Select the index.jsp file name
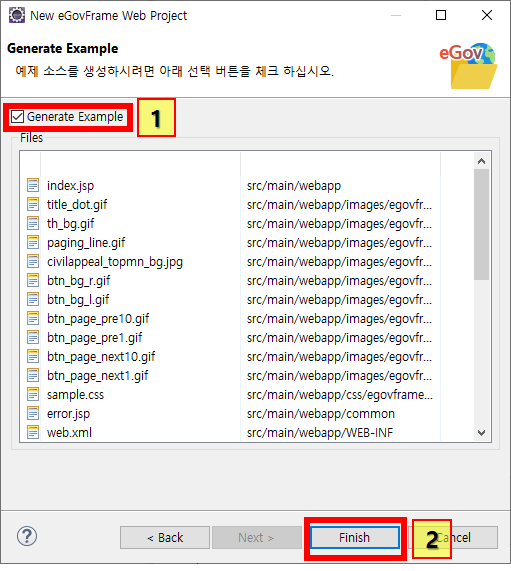 click(x=70, y=186)
